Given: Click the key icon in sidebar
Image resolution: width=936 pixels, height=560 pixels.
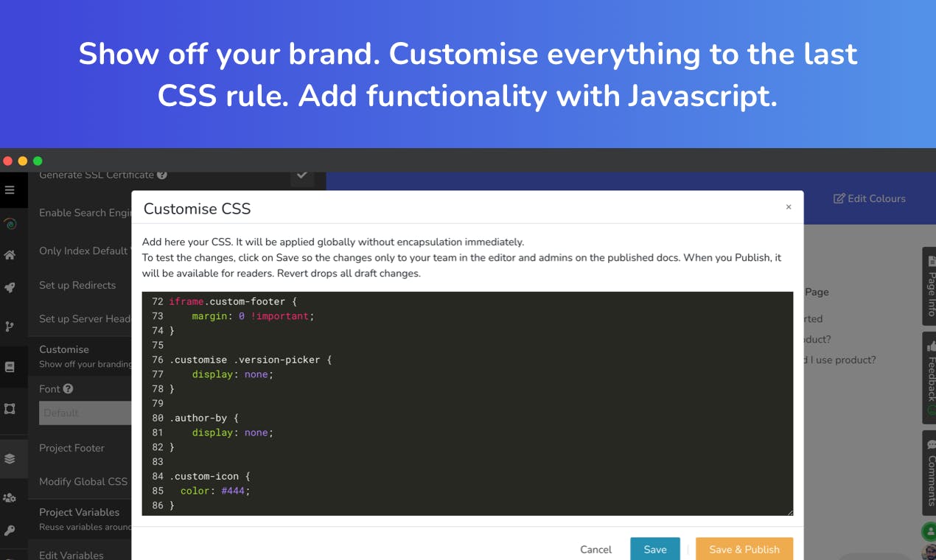Looking at the screenshot, I should (10, 531).
